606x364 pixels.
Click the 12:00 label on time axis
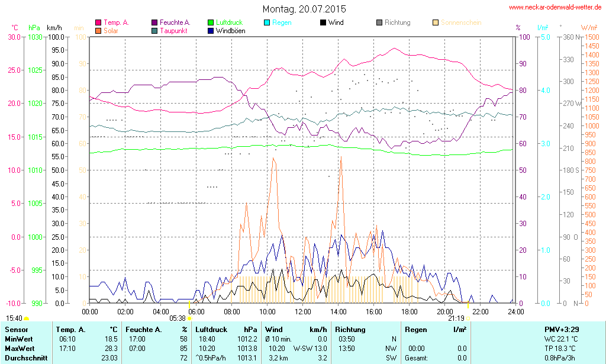(x=303, y=311)
